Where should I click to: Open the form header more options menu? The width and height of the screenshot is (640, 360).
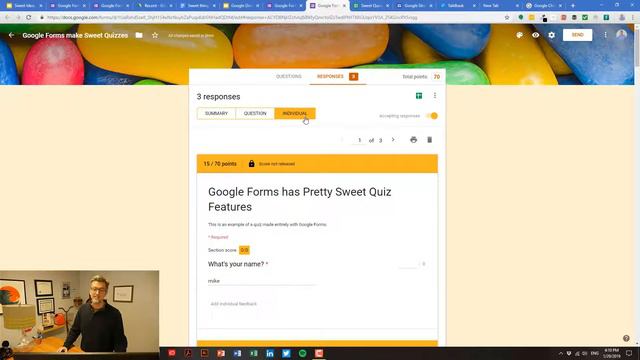tap(605, 35)
